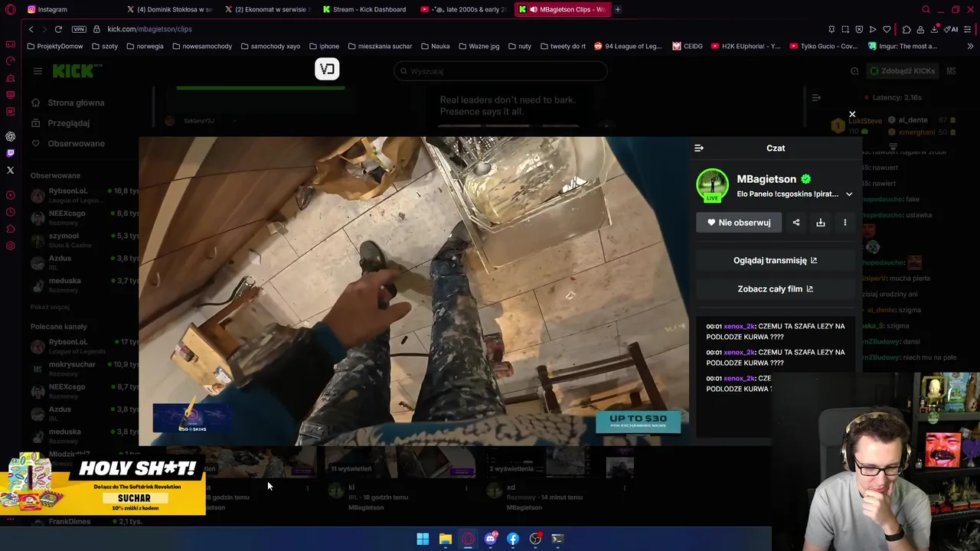Click the Zdobądź KICKs button
The image size is (980, 551).
(x=902, y=71)
